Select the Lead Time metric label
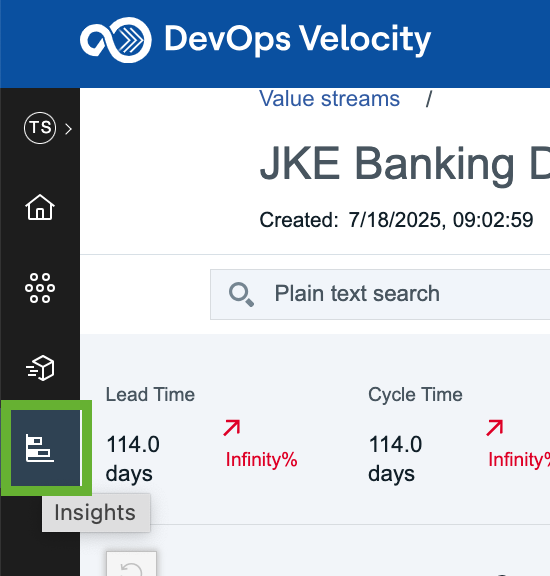The height and width of the screenshot is (576, 550). point(150,395)
